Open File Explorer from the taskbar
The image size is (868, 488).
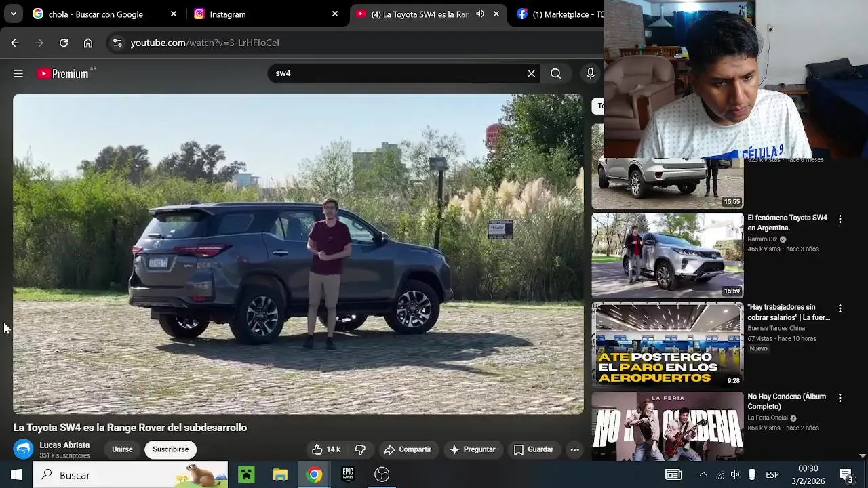(280, 474)
